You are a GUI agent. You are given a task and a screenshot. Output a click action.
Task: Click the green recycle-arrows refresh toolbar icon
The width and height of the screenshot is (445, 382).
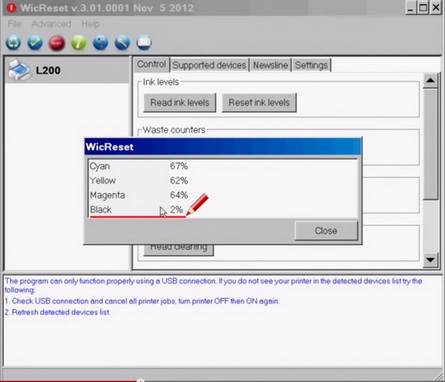click(x=13, y=43)
